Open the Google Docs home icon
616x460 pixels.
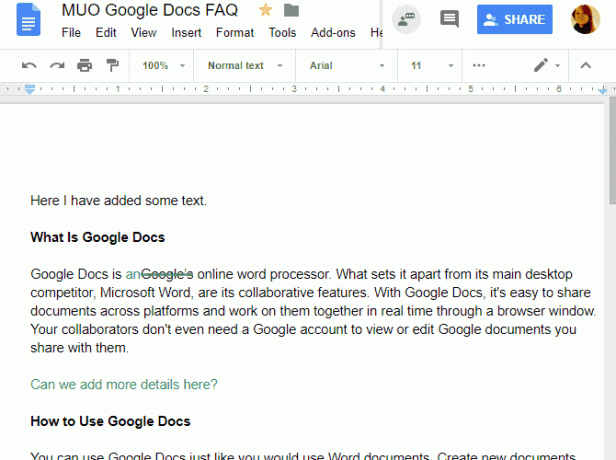[28, 19]
